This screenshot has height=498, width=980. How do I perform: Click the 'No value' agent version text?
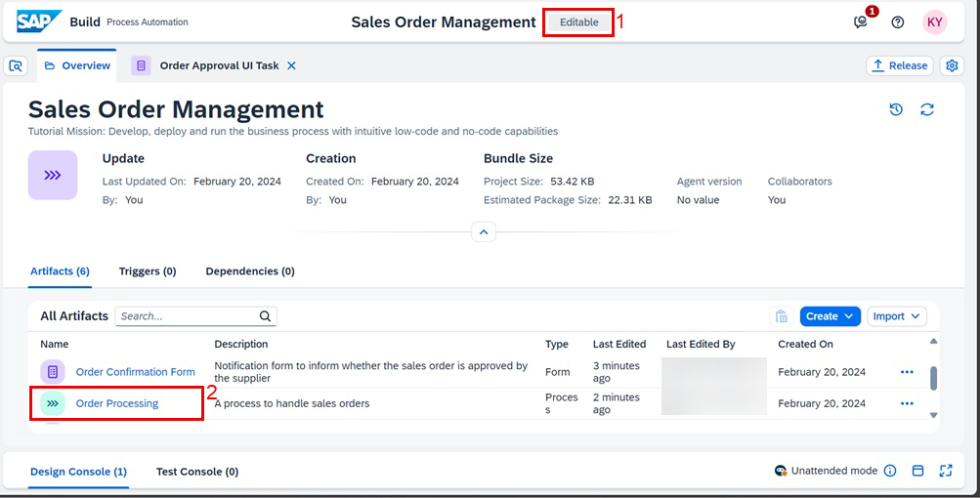click(699, 200)
